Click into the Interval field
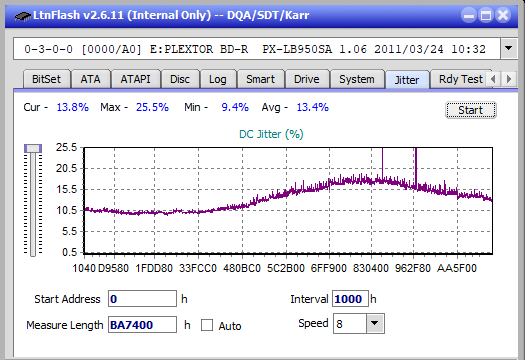 point(350,299)
